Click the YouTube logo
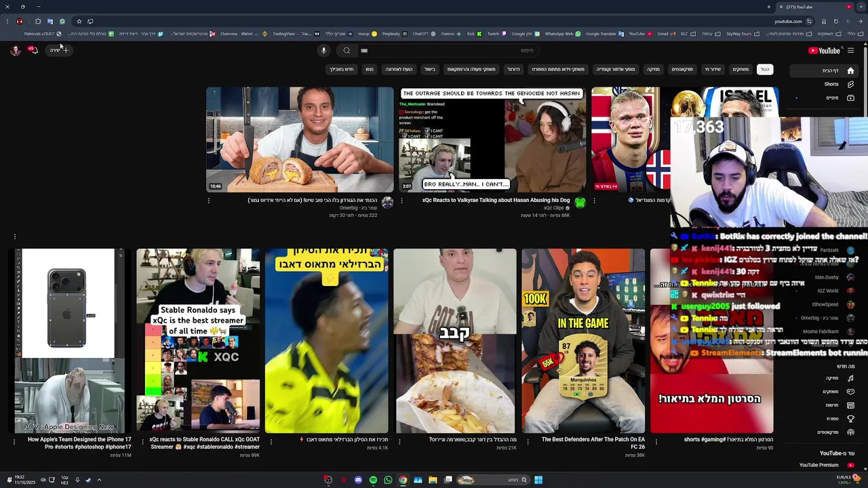The height and width of the screenshot is (488, 868). [x=824, y=50]
